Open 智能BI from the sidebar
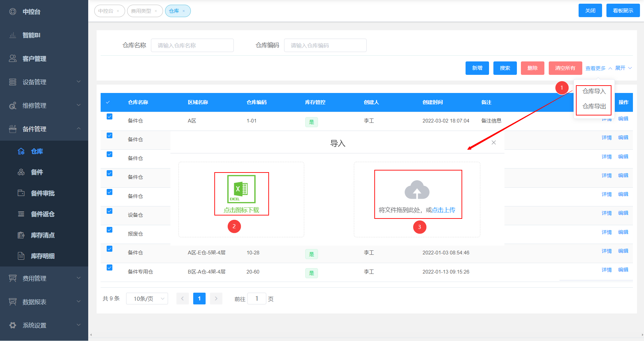 pyautogui.click(x=31, y=35)
